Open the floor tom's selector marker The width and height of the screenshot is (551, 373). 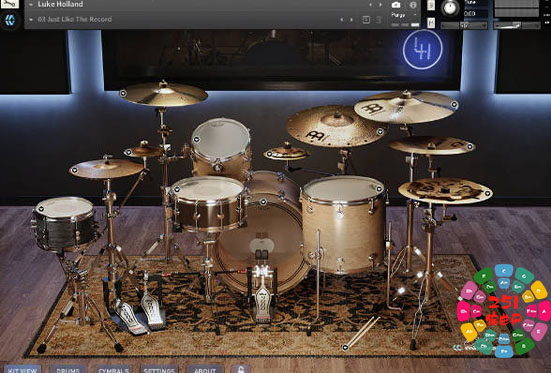tap(379, 189)
